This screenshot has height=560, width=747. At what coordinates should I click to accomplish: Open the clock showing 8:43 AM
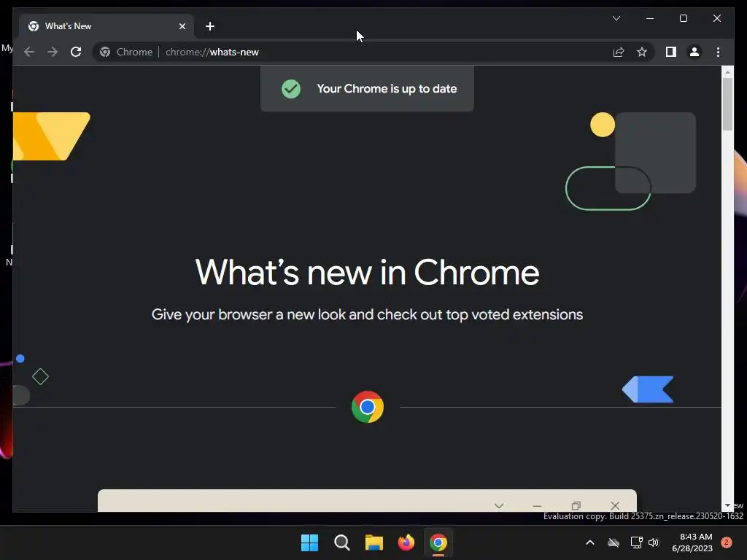click(x=692, y=542)
